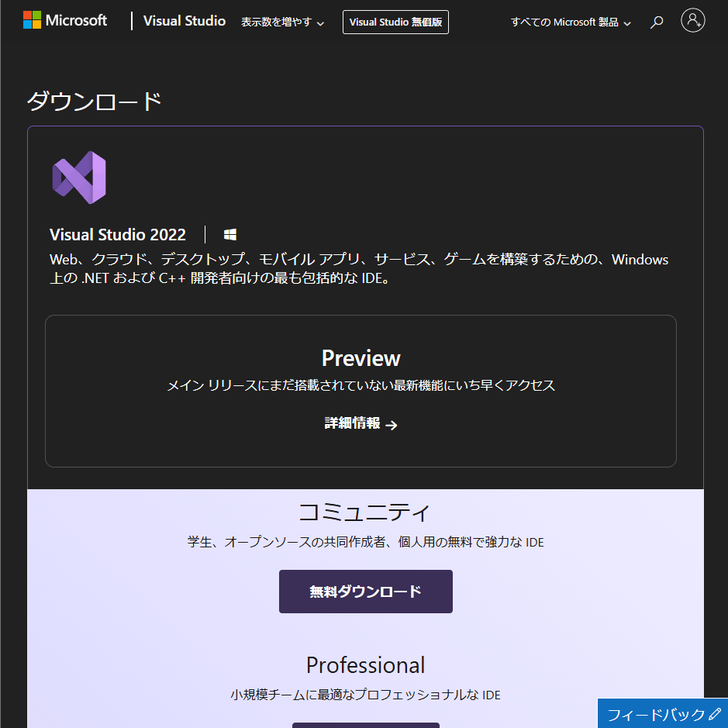
Task: Open the Visual Studio header link
Action: pyautogui.click(x=185, y=21)
